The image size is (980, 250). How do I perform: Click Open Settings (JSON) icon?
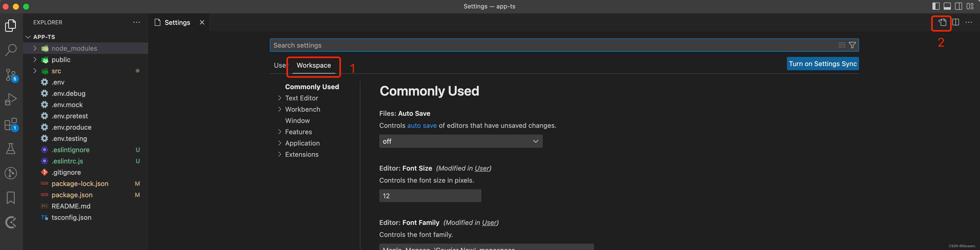pos(942,23)
